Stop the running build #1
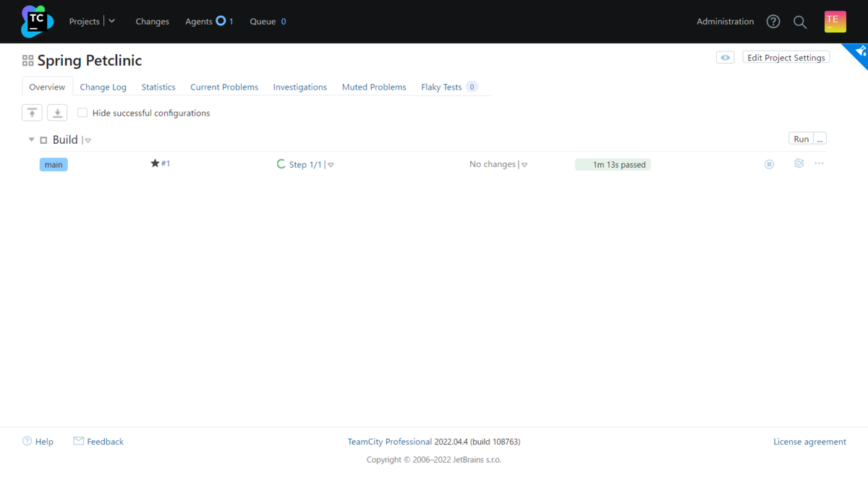 point(769,164)
